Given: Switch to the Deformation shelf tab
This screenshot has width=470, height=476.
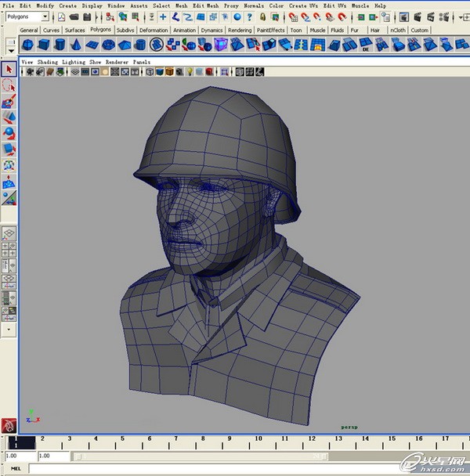Looking at the screenshot, I should (154, 30).
